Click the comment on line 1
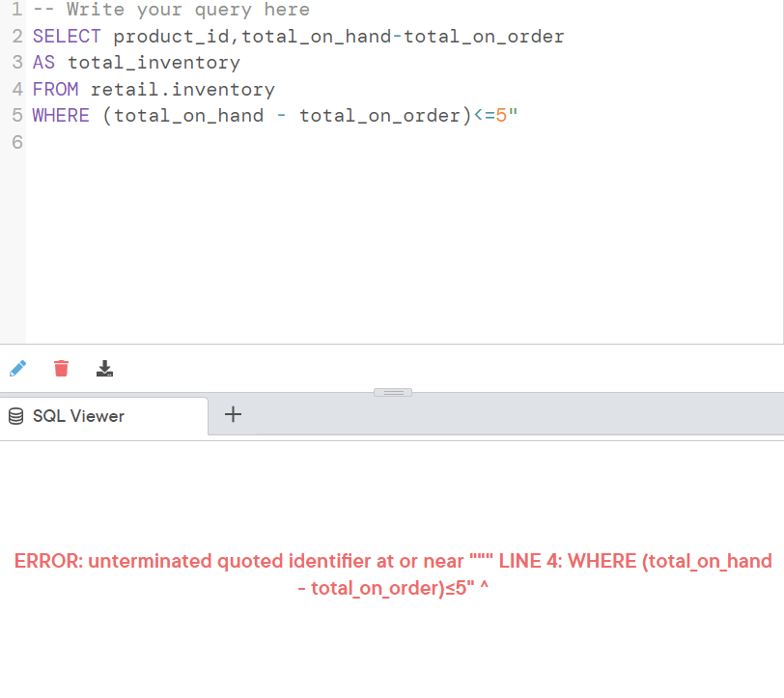784x698 pixels. pos(169,10)
